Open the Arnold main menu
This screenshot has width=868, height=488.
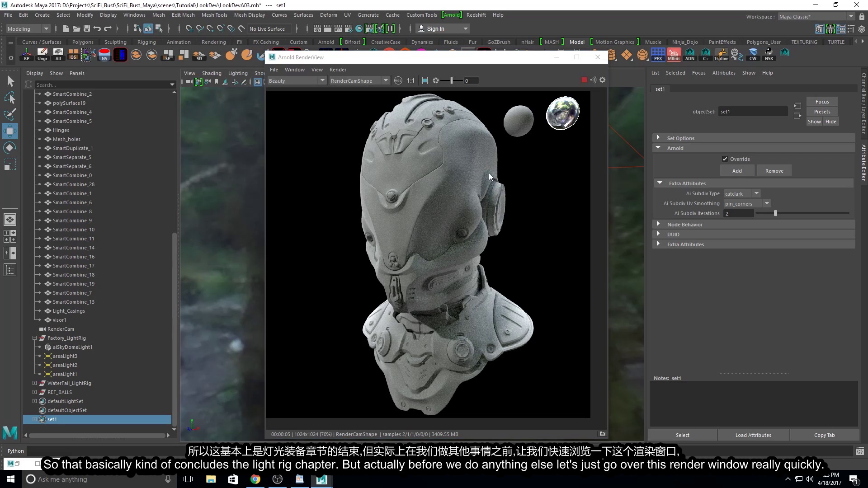pyautogui.click(x=452, y=15)
